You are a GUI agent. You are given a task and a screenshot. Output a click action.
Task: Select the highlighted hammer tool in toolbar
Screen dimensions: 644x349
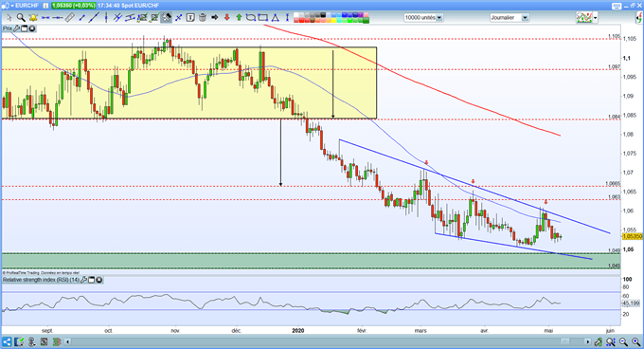(167, 18)
